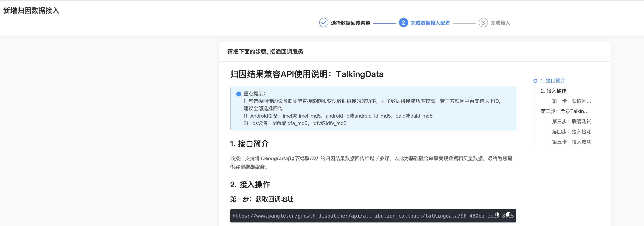Click the 归因结果兼容API使用说明：TalkingData title

(x=307, y=74)
